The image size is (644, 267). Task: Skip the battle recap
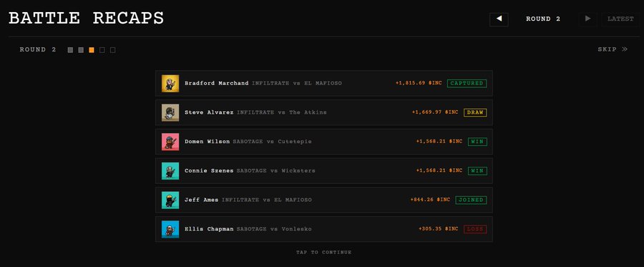pos(613,49)
